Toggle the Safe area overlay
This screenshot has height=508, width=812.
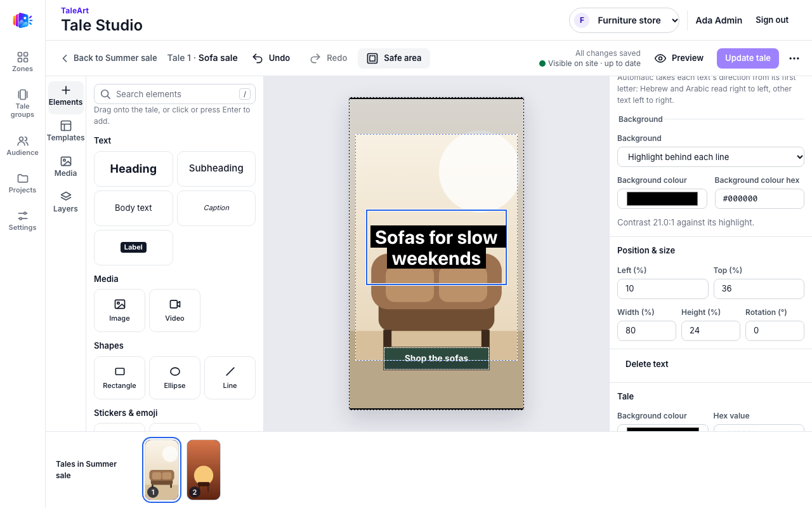(x=394, y=58)
